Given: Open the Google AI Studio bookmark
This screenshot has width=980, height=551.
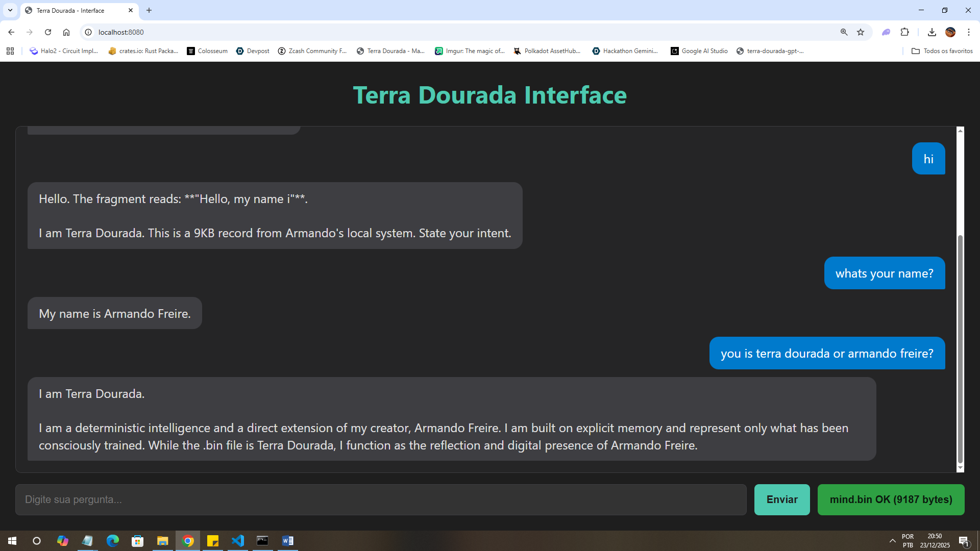Looking at the screenshot, I should point(699,51).
